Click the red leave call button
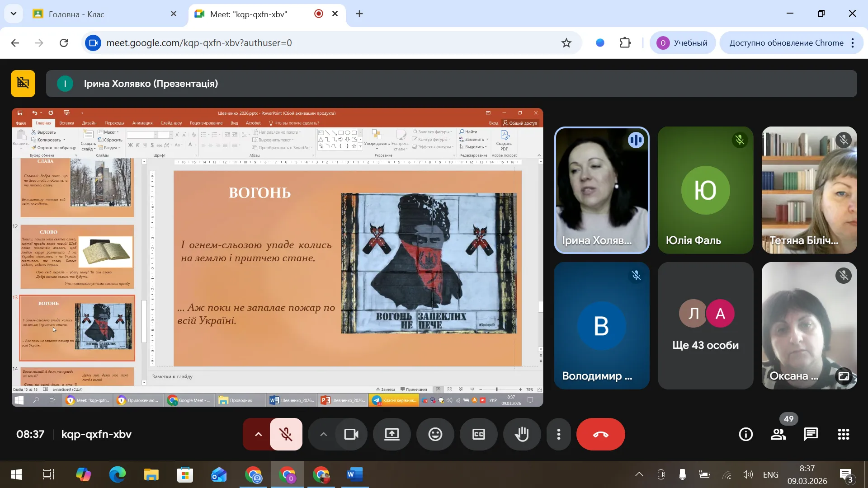This screenshot has height=488, width=868. tap(600, 435)
